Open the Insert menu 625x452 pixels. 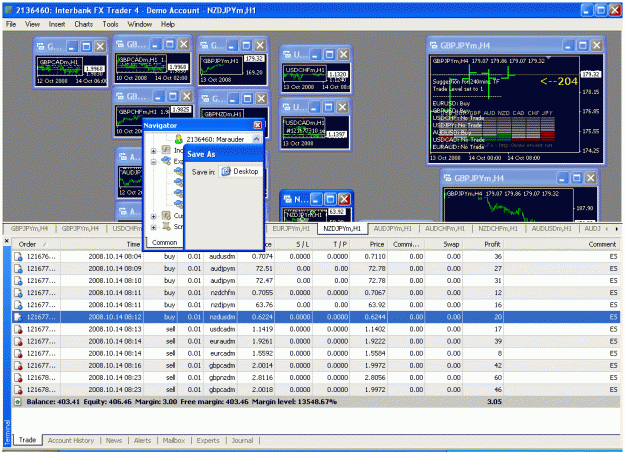(x=57, y=24)
